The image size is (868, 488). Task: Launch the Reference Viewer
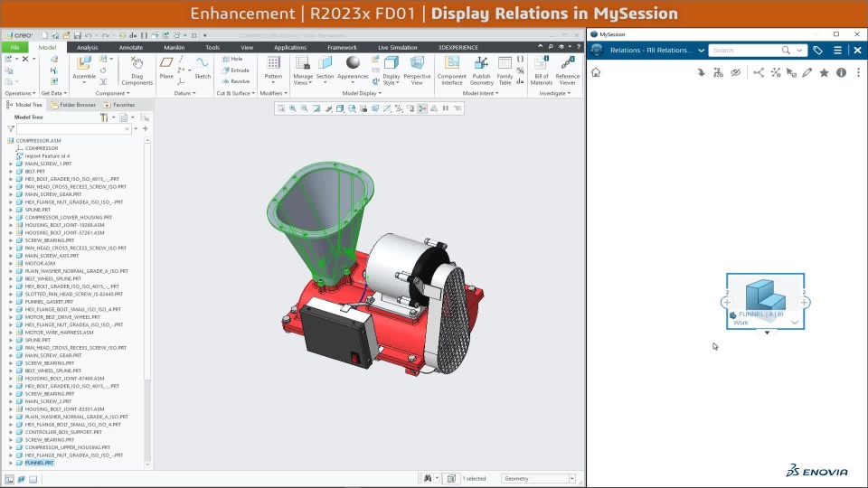568,70
